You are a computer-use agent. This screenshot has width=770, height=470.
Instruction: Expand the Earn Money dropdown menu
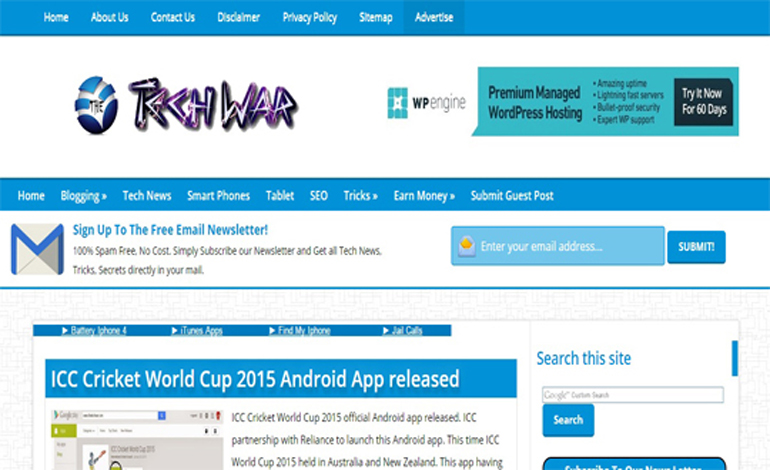click(424, 196)
